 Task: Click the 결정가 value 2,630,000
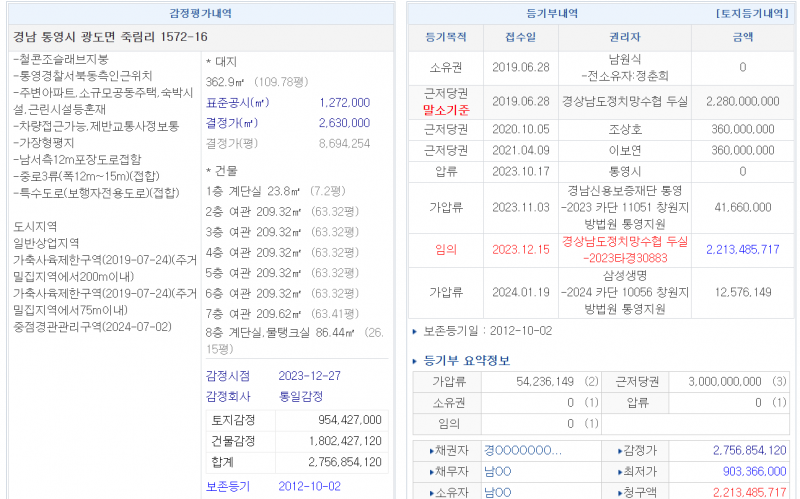344,123
